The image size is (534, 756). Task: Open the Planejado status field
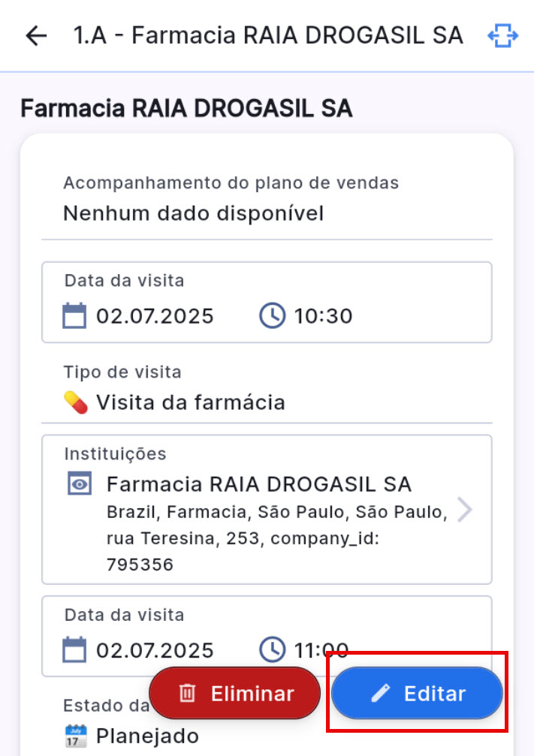coord(147,736)
